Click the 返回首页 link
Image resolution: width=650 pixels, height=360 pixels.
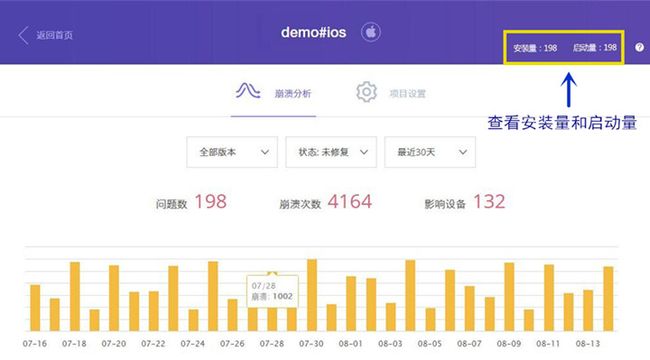click(54, 35)
